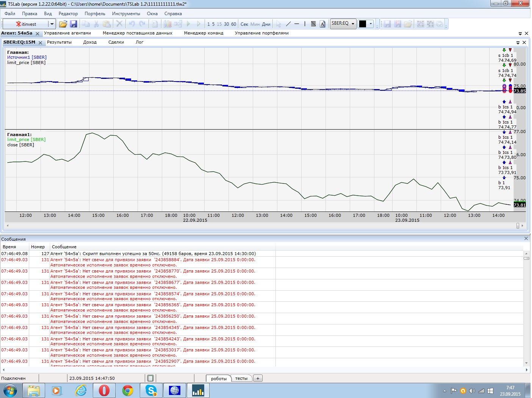Click the open folder icon in toolbar
The width and height of the screenshot is (532, 398).
63,24
